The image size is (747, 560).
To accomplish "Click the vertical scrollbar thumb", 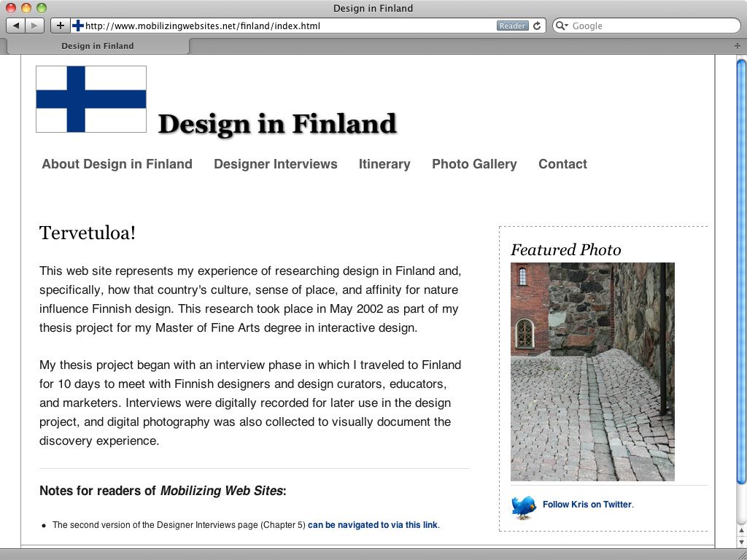I will (741, 271).
